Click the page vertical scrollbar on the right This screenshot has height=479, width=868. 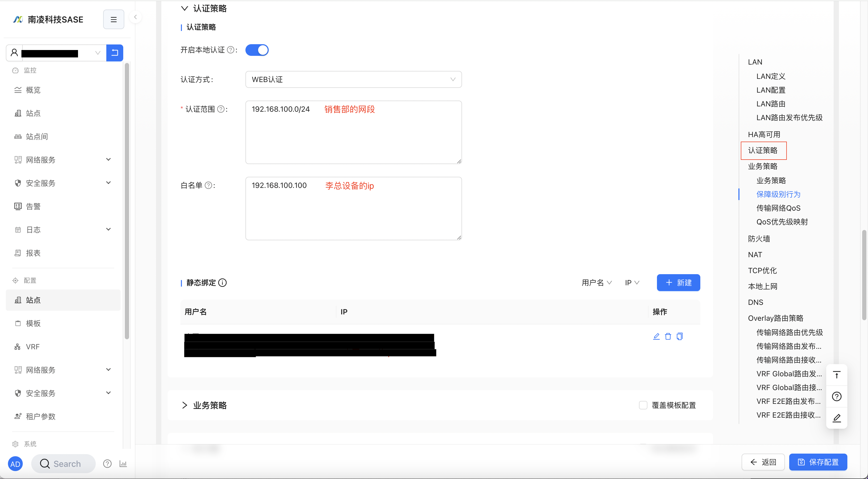point(864,275)
